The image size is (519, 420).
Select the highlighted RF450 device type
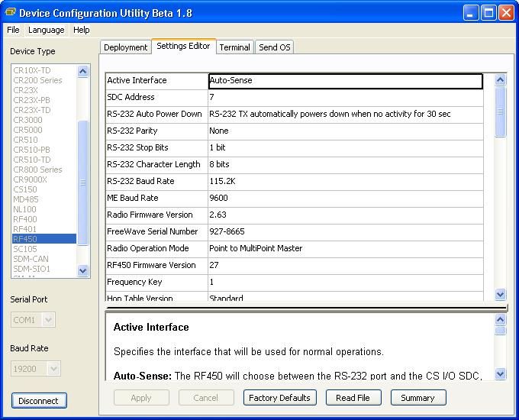(44, 239)
